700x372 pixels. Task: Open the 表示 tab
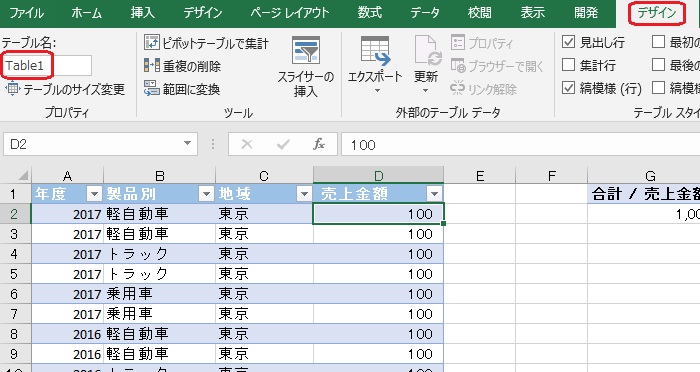[533, 13]
